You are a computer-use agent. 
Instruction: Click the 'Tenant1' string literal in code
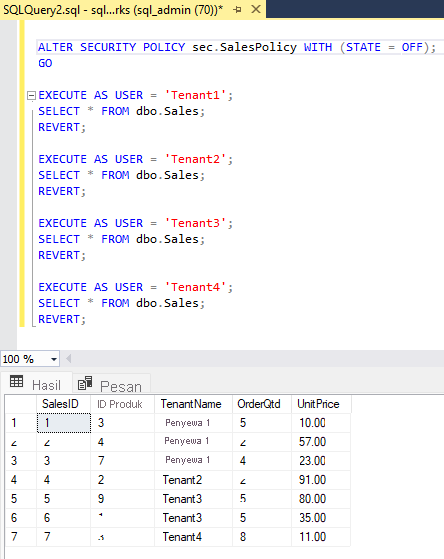(x=195, y=95)
